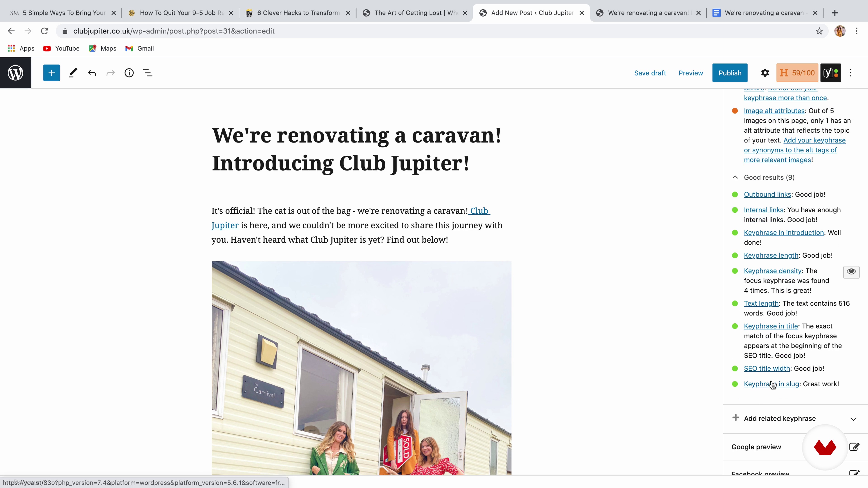
Task: Select the pencil Tools icon
Action: point(73,73)
